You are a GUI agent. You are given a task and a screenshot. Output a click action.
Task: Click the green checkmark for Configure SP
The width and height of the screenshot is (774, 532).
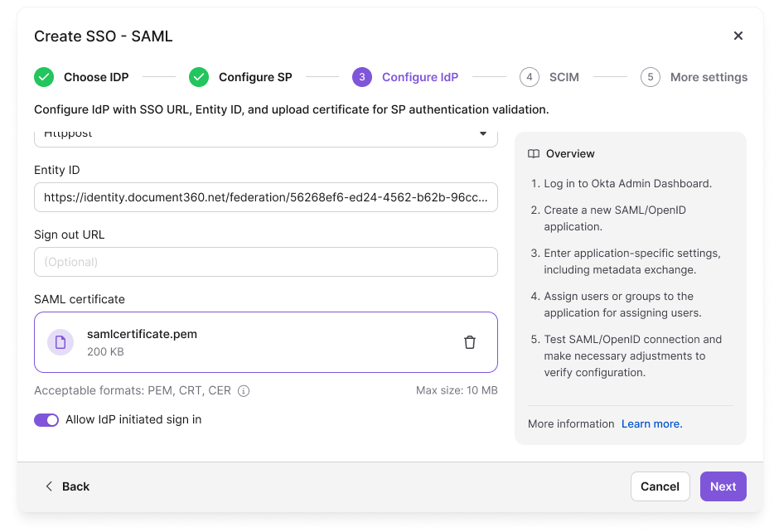(x=199, y=77)
